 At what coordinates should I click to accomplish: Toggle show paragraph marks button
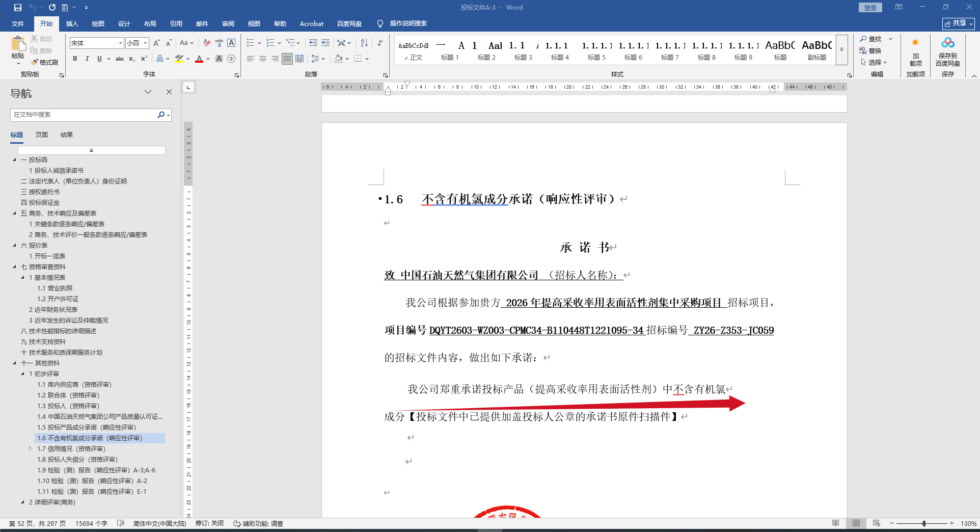380,43
